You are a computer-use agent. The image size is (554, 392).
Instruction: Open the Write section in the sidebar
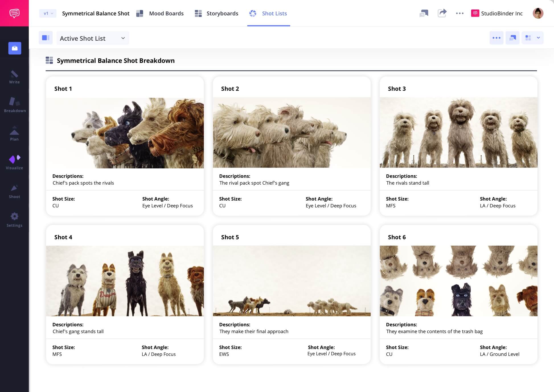pos(15,76)
